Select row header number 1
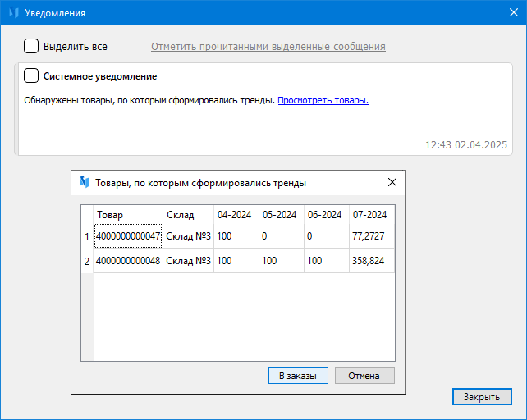The image size is (527, 420). coord(87,237)
